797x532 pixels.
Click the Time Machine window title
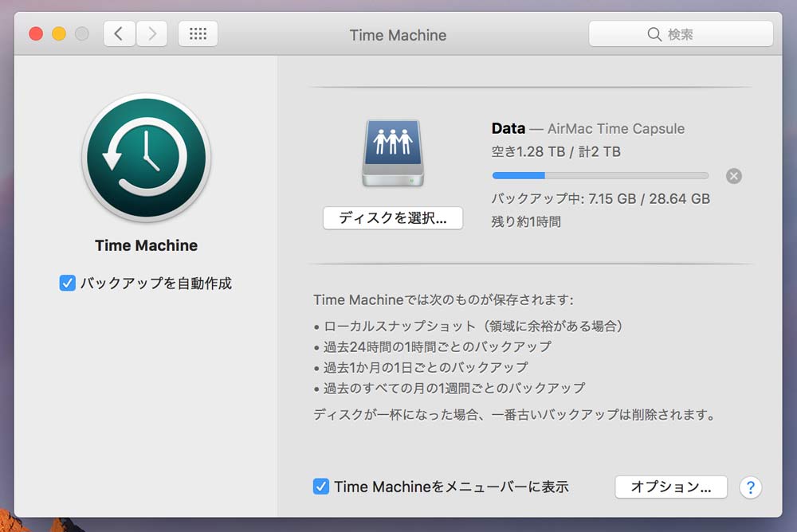(x=398, y=35)
